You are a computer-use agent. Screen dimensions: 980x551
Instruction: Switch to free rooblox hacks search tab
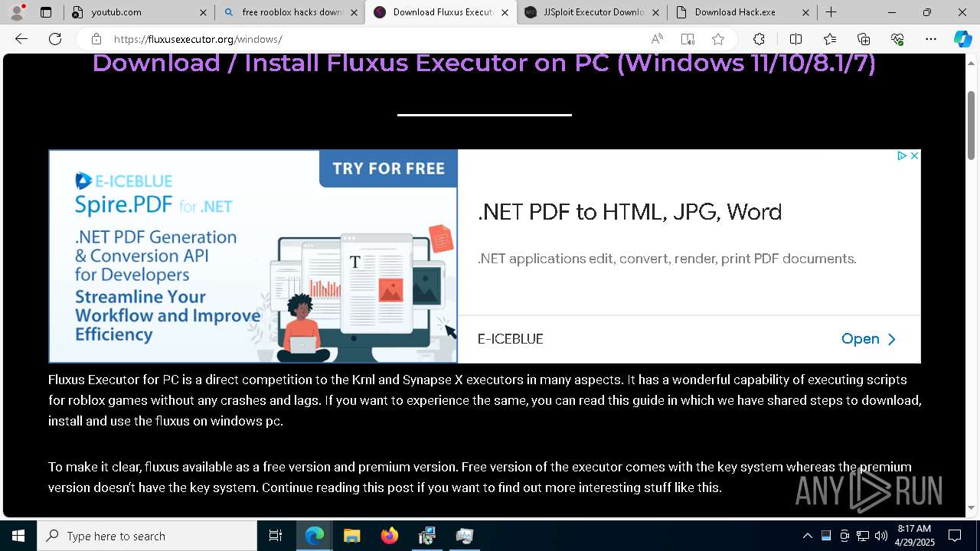289,12
